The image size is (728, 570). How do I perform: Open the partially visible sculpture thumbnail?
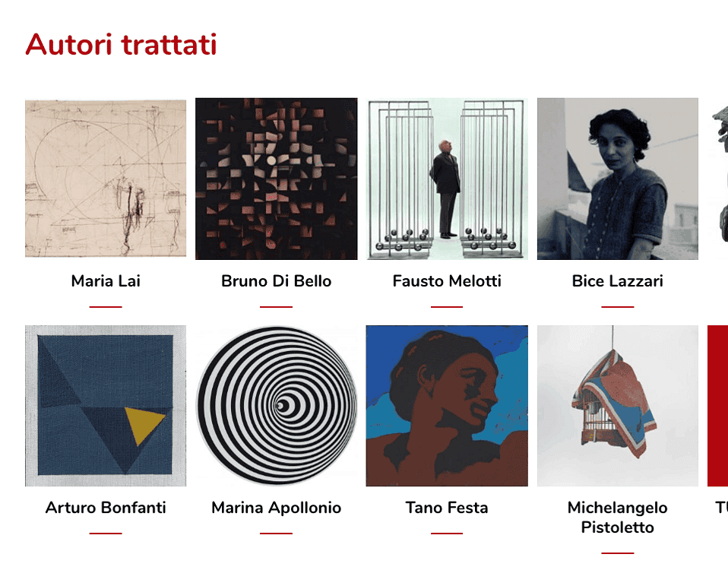click(x=719, y=179)
